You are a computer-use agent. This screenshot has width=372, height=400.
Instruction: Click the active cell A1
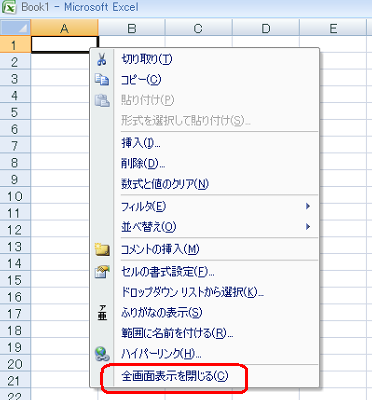[65, 44]
